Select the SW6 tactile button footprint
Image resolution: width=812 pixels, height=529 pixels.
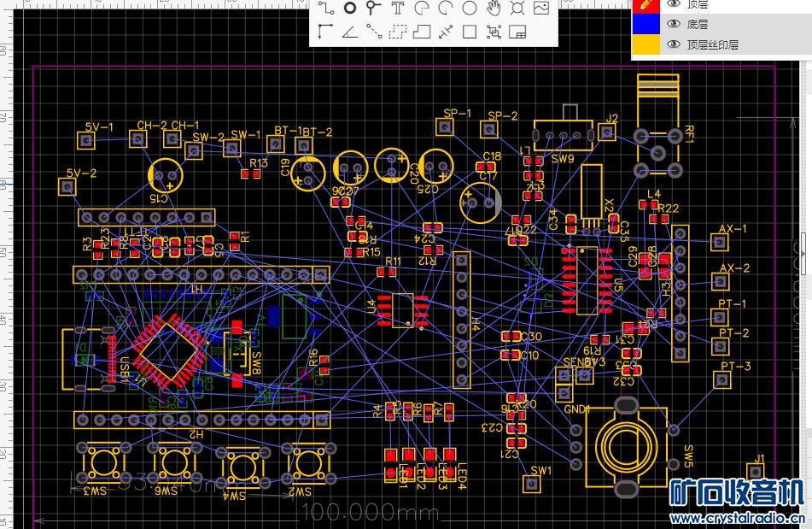point(176,462)
